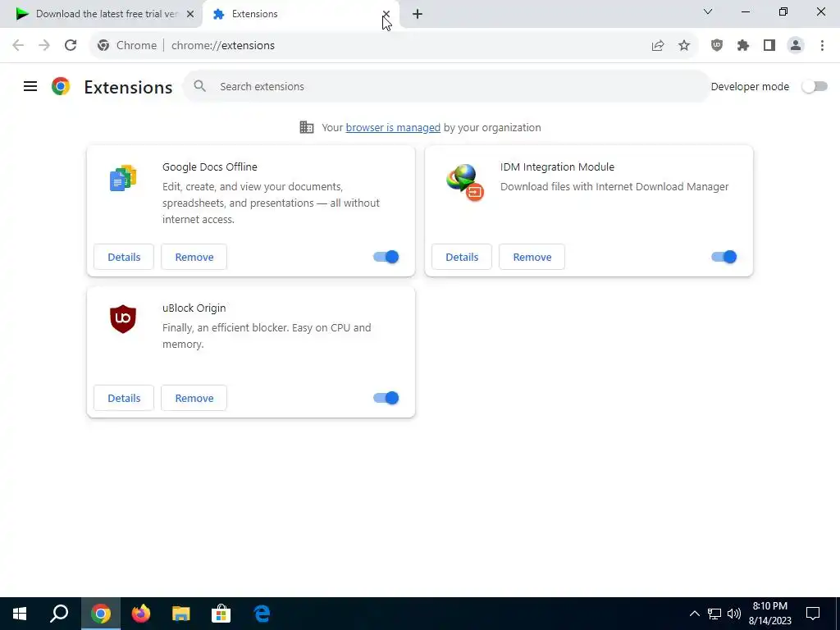Open Details for IDM Integration Module

(462, 257)
